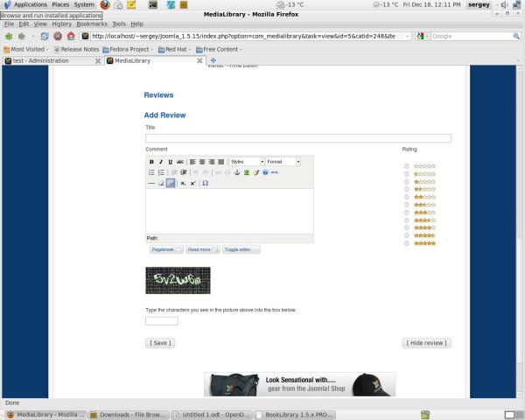Apply strikethrough (ABC) in the comment editor
525x420 pixels.
(180, 162)
